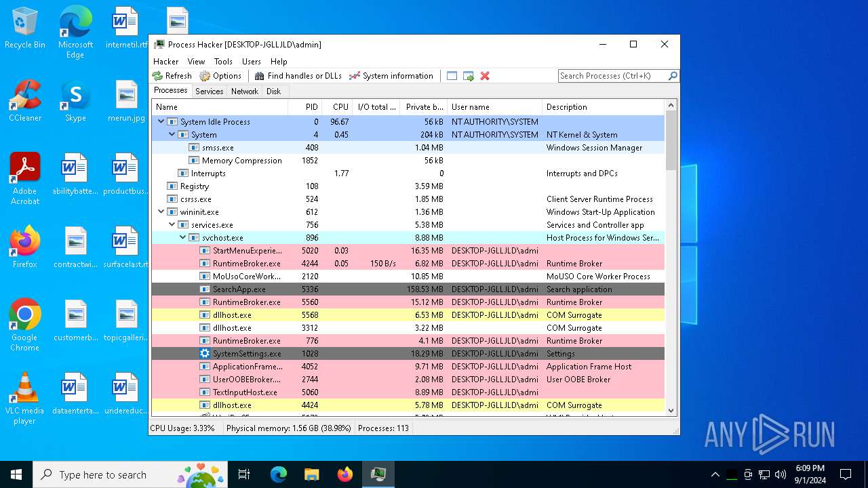
Task: Select UserOOBEBroker process row
Action: pyautogui.click(x=408, y=380)
